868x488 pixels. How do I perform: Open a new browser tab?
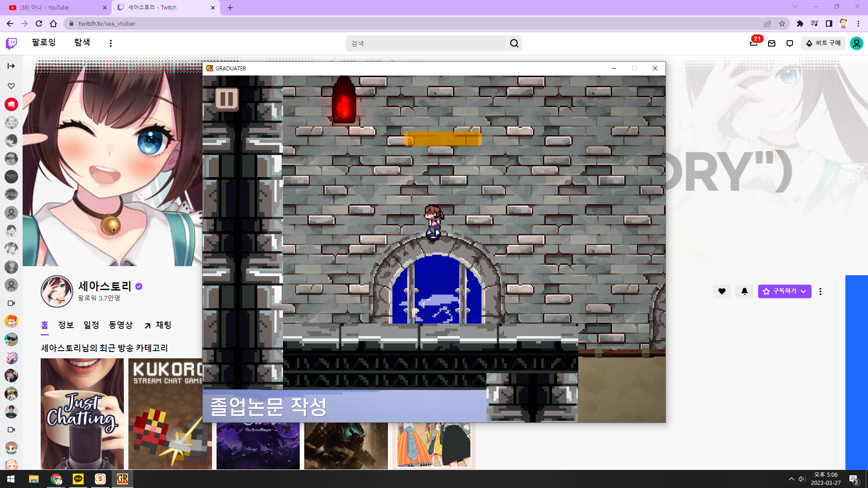(x=230, y=8)
